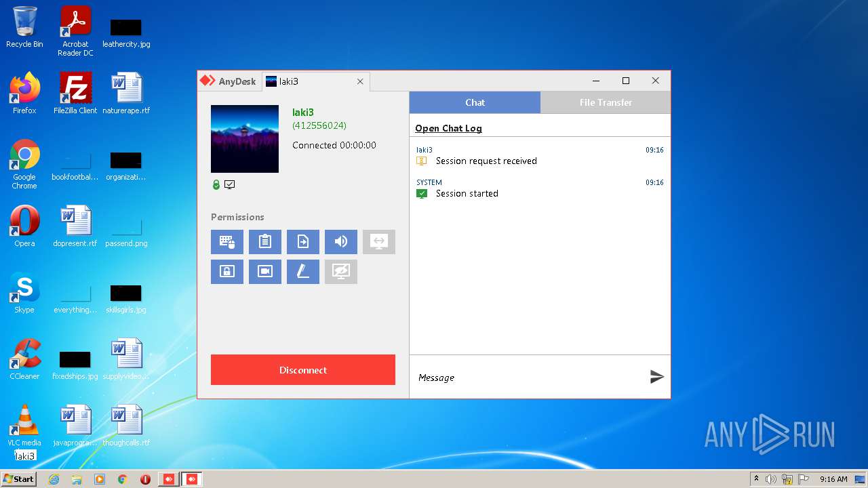868x488 pixels.
Task: Click the green session started check icon
Action: (x=422, y=193)
